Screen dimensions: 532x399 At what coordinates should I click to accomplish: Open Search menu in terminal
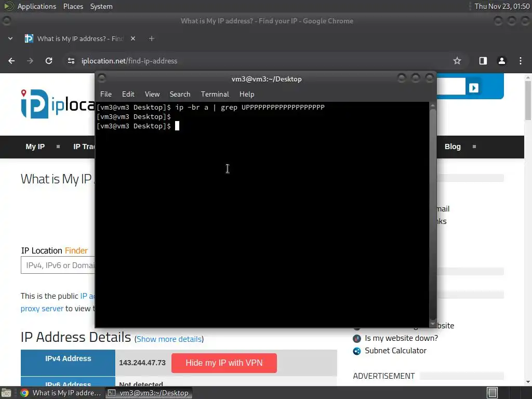click(x=180, y=95)
